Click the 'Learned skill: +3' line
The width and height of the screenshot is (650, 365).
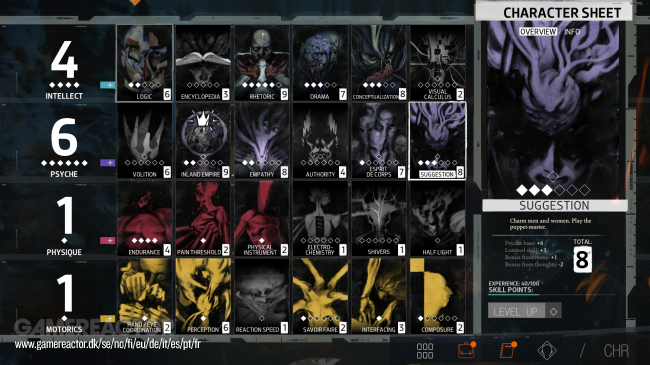coord(526,250)
